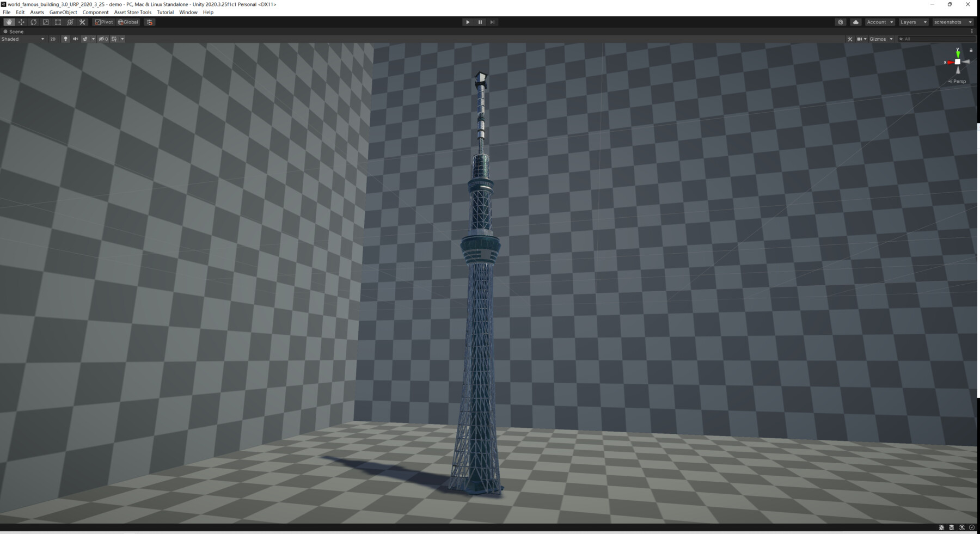
Task: Open the screenshots layout dropdown
Action: point(952,22)
